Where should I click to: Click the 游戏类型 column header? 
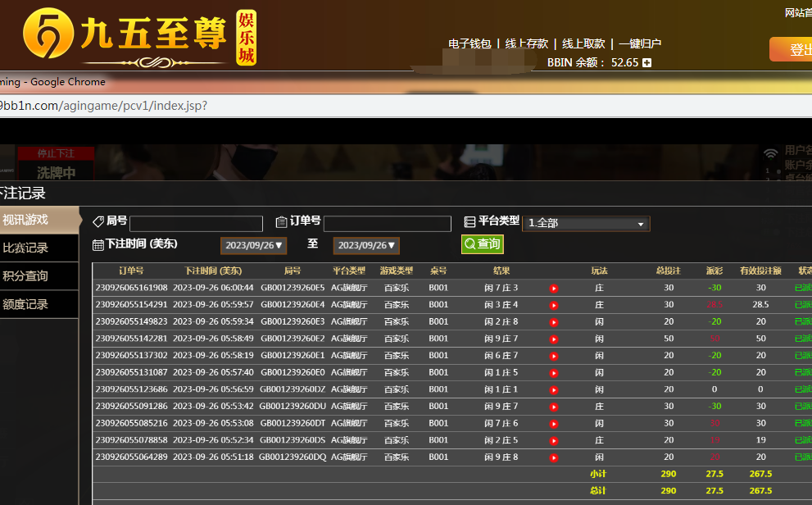pyautogui.click(x=396, y=271)
